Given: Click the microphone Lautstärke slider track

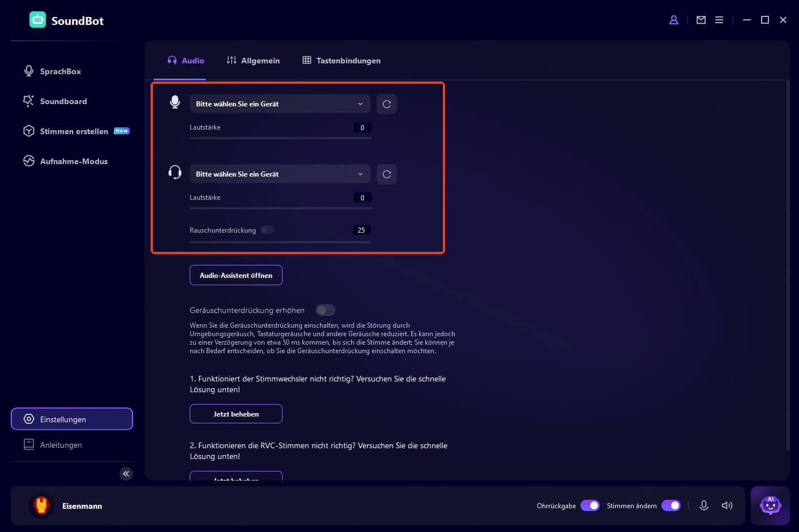Looking at the screenshot, I should click(x=280, y=138).
